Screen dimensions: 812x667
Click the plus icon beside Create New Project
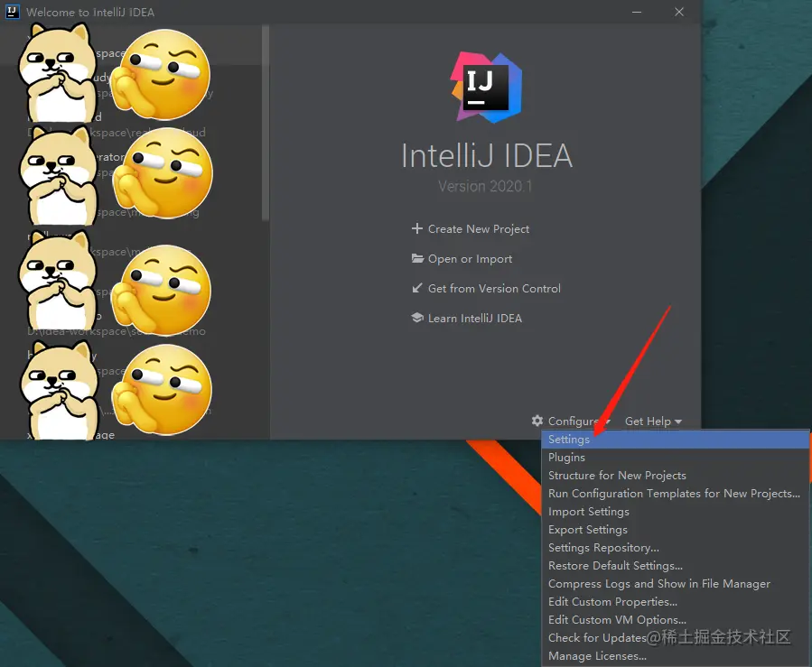click(x=417, y=228)
